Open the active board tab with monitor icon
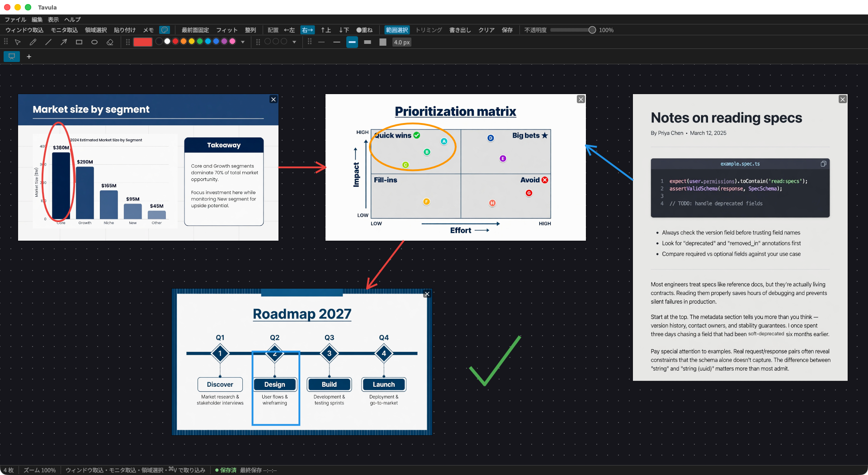The width and height of the screenshot is (868, 475). [12, 57]
